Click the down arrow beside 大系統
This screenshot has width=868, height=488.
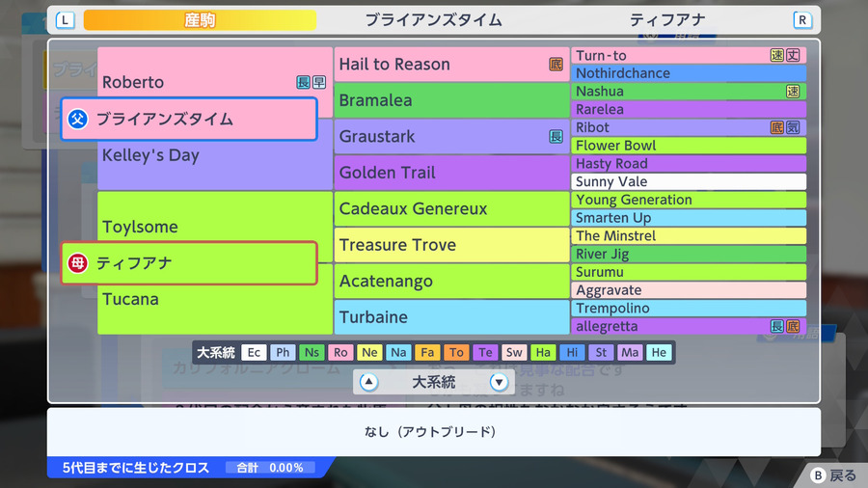click(499, 382)
